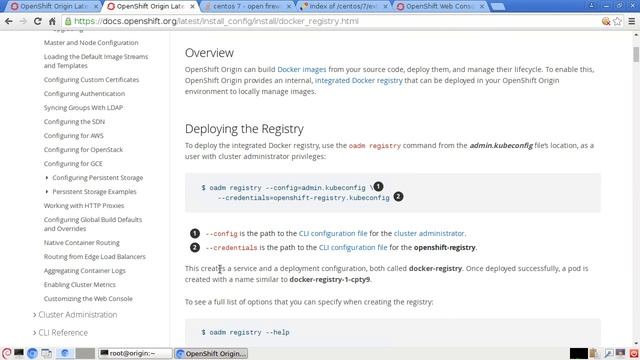
Task: Select OpenShift Origin taskbar window button
Action: tap(211, 353)
